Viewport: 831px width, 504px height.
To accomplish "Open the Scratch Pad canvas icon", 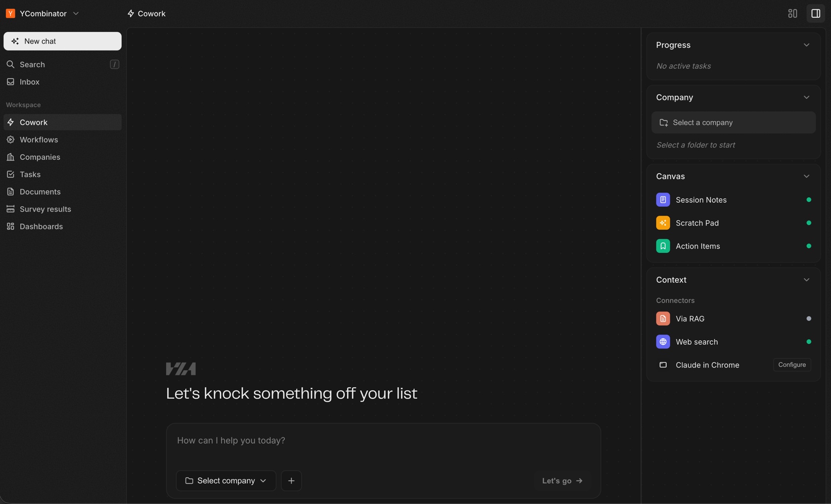I will [x=663, y=223].
